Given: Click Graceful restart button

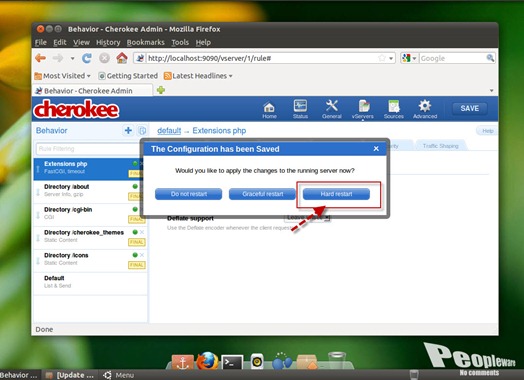Looking at the screenshot, I should 262,194.
